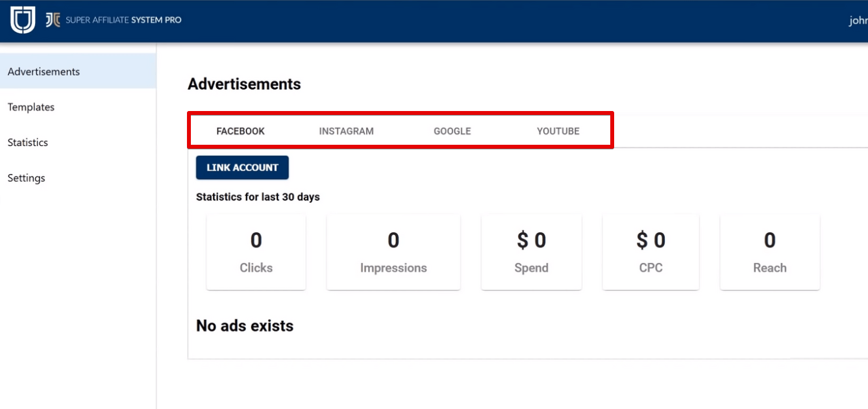Switch to the YouTube tab
Viewport: 868px width, 409px height.
pos(558,131)
